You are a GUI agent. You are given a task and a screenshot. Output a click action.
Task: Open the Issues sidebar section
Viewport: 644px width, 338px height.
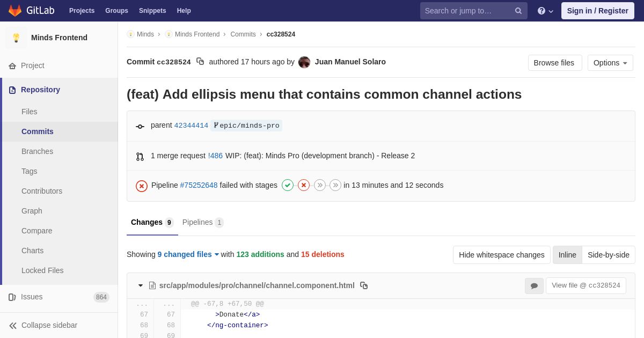pyautogui.click(x=59, y=297)
